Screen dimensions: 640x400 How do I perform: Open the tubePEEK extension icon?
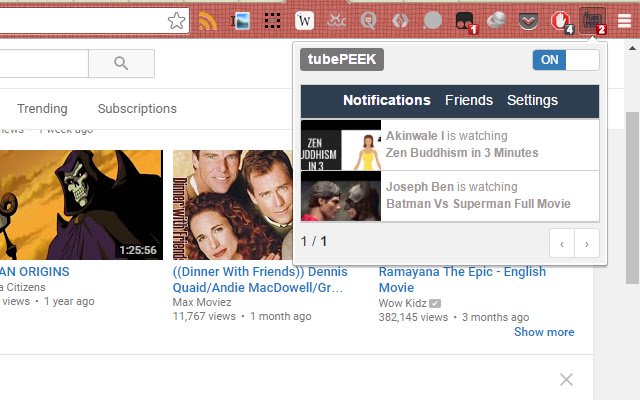coord(594,20)
